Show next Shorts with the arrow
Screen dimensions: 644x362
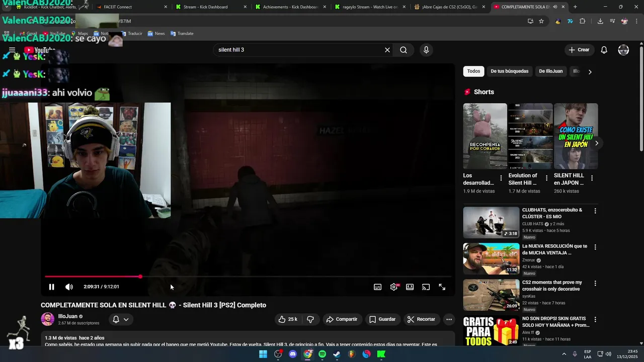596,143
